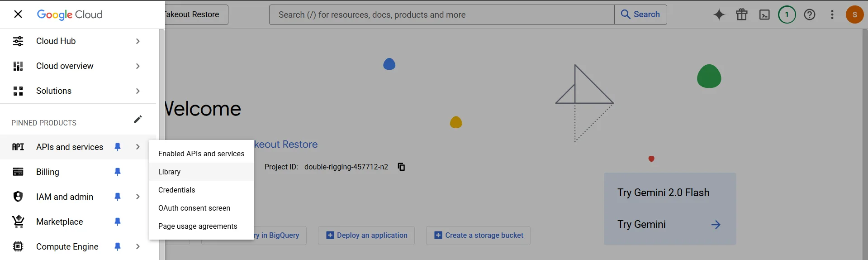
Task: Select Enabled APIs and services
Action: [x=201, y=154]
